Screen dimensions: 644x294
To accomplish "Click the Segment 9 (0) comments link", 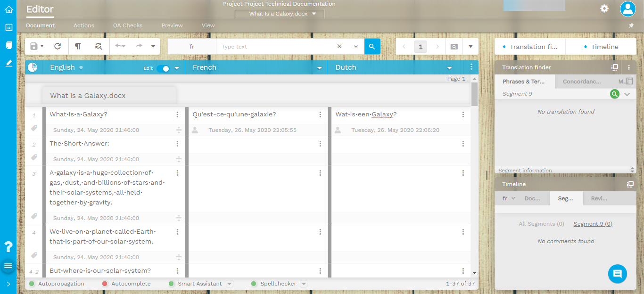I will [x=593, y=224].
